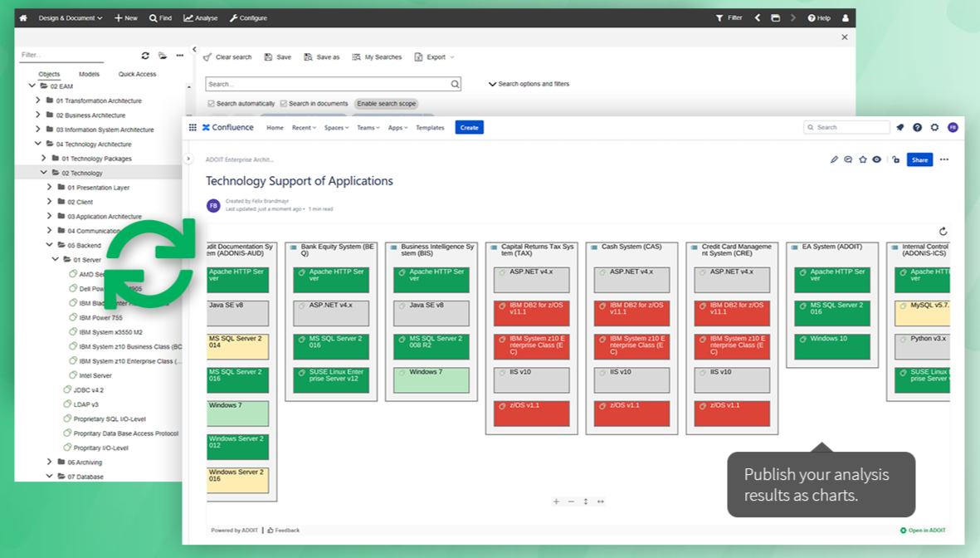Star this Confluence page

pyautogui.click(x=863, y=159)
